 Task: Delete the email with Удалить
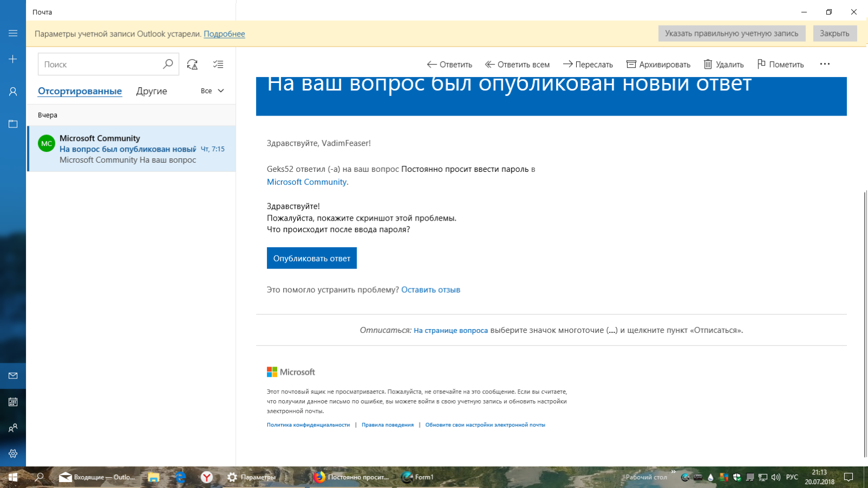coord(724,65)
